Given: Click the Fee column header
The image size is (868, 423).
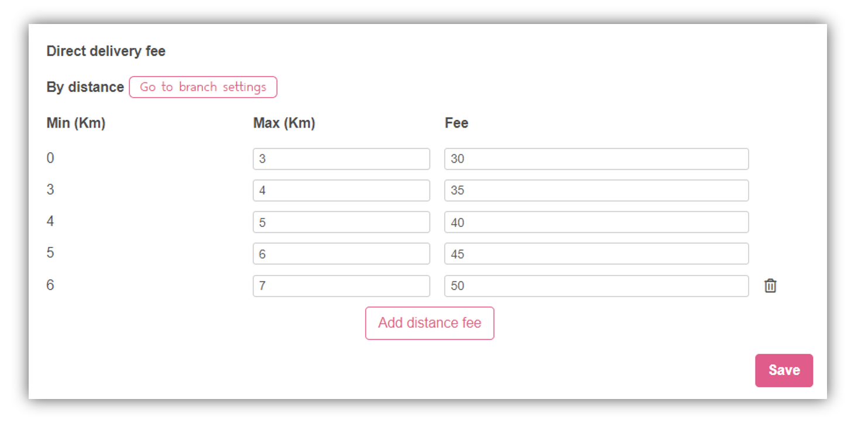Looking at the screenshot, I should (457, 123).
